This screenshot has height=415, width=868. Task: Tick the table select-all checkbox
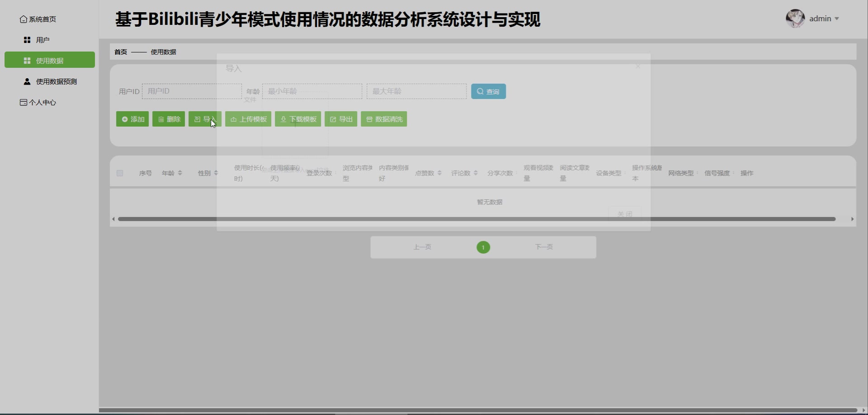pyautogui.click(x=120, y=173)
